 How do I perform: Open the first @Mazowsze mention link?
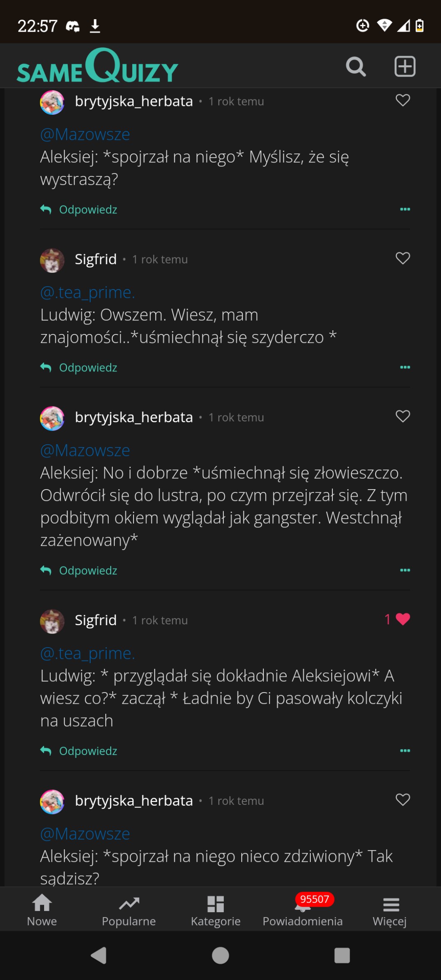(85, 134)
